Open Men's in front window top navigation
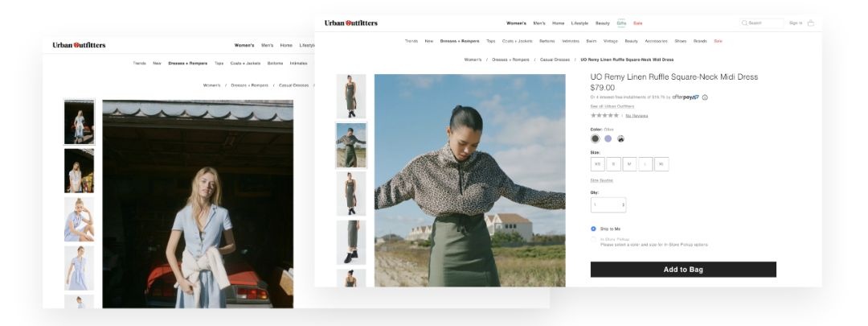868x326 pixels. coord(539,23)
